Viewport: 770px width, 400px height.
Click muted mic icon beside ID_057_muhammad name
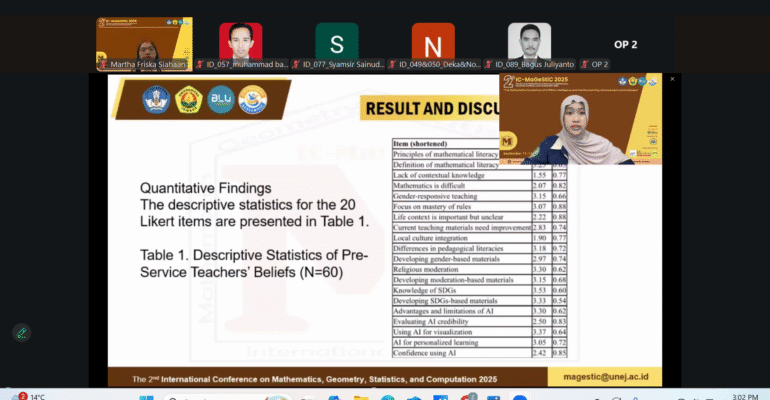[200, 65]
